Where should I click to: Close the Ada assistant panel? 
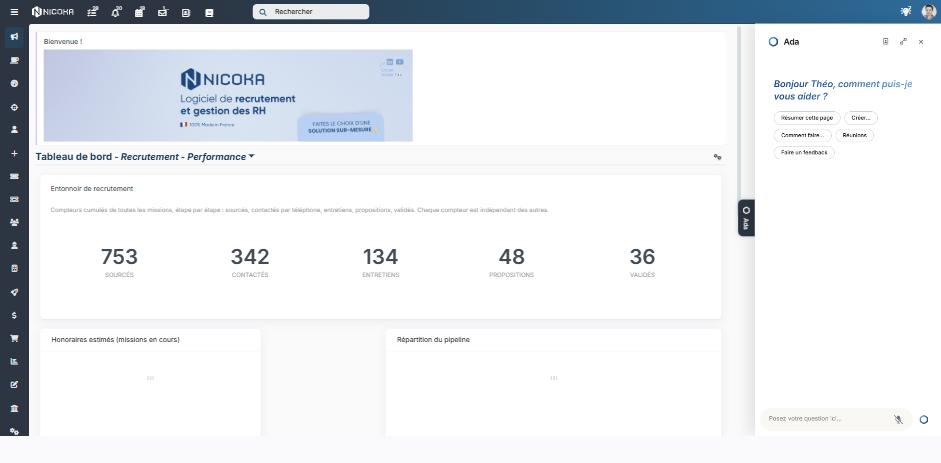pyautogui.click(x=921, y=42)
